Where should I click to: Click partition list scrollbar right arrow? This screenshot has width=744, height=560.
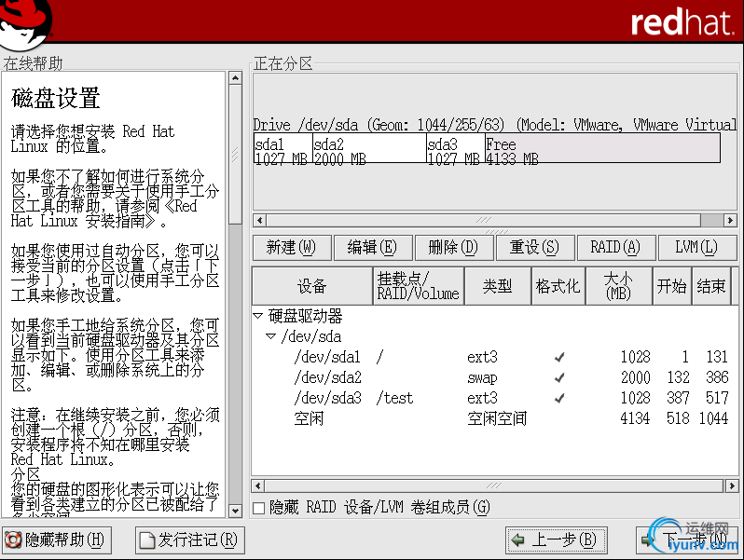pos(732,486)
